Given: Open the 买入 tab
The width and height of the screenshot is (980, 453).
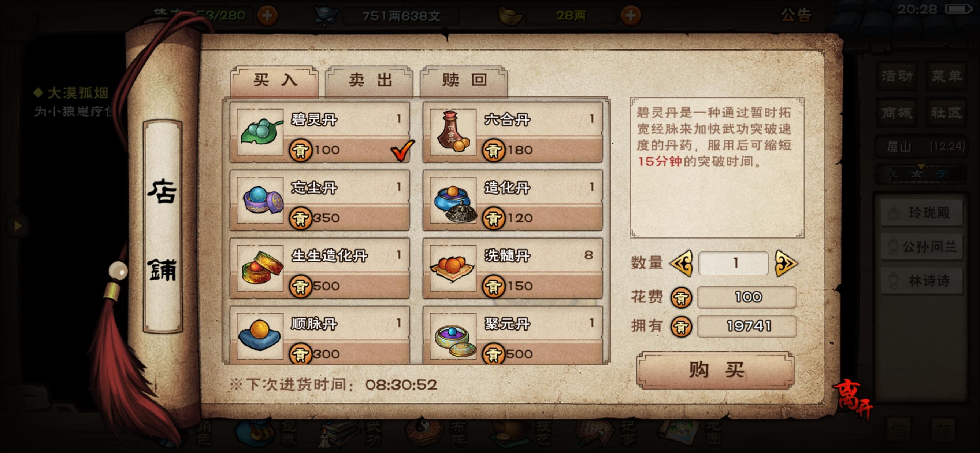Looking at the screenshot, I should coord(275,81).
